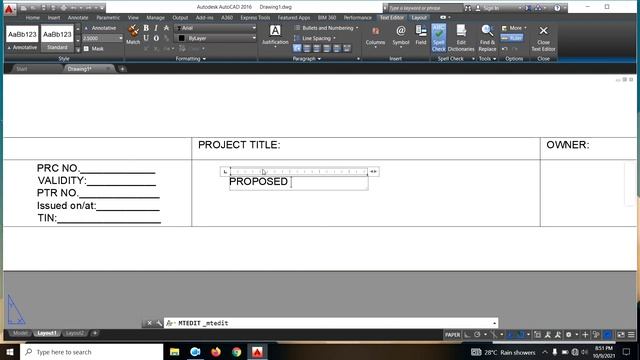Open Windows Start menu

point(10,352)
